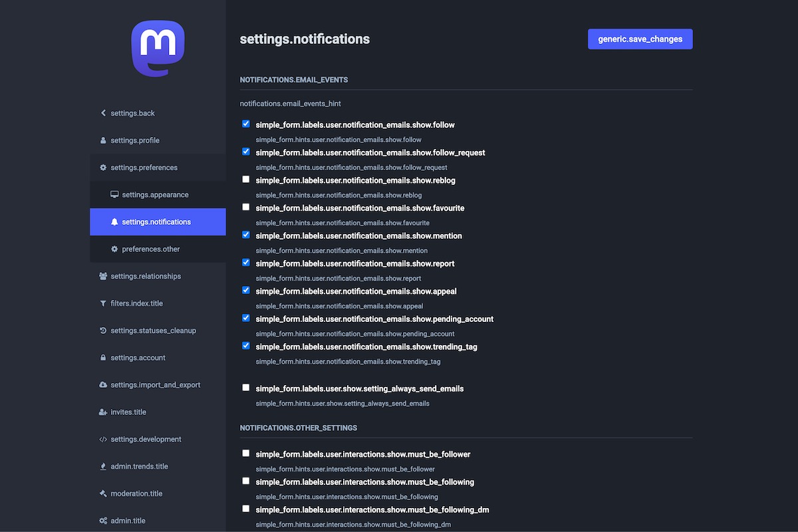The height and width of the screenshot is (532, 798).
Task: Click the Mastodon logo
Action: click(158, 48)
